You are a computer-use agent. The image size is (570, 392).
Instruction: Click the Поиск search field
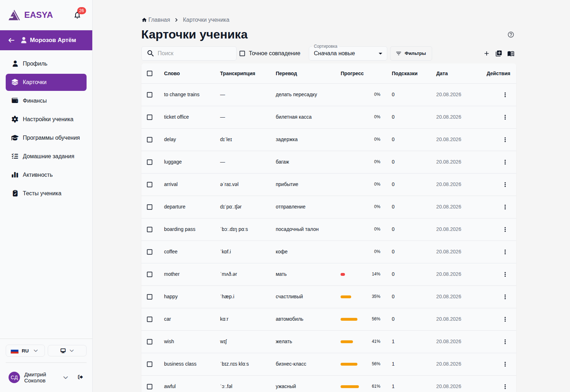[x=189, y=53]
